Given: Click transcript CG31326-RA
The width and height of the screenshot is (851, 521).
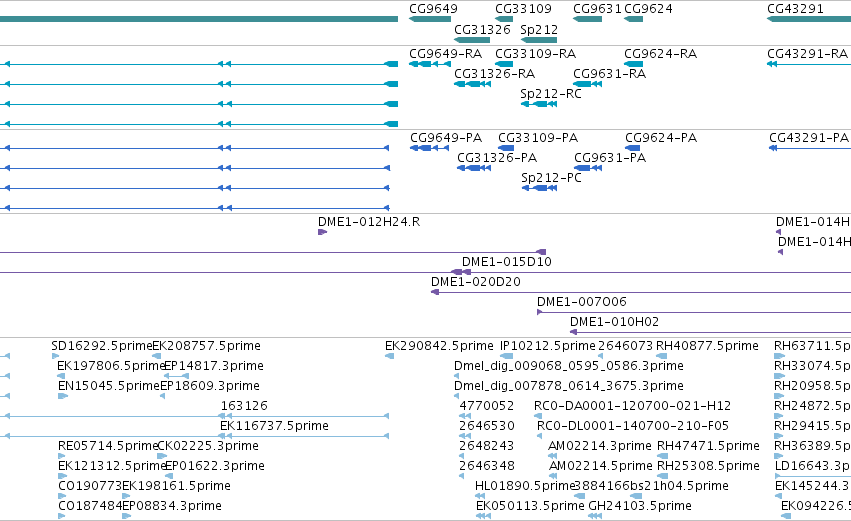Looking at the screenshot, I should coord(494,74).
